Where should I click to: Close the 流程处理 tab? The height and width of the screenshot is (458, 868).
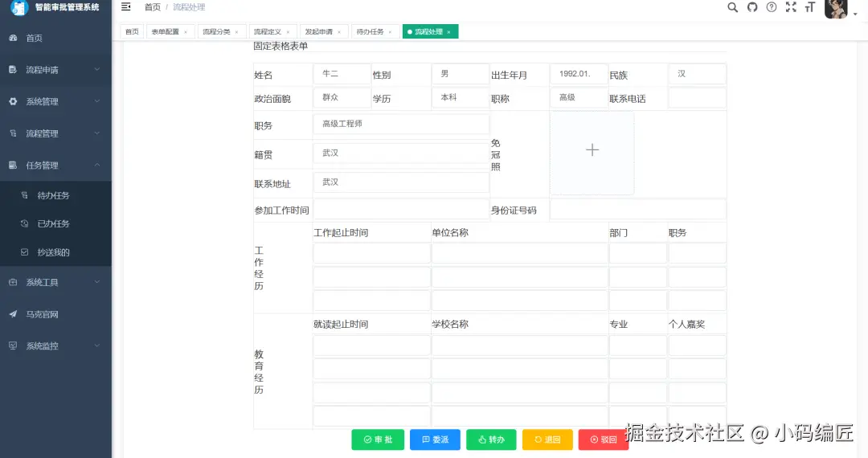[x=448, y=32]
